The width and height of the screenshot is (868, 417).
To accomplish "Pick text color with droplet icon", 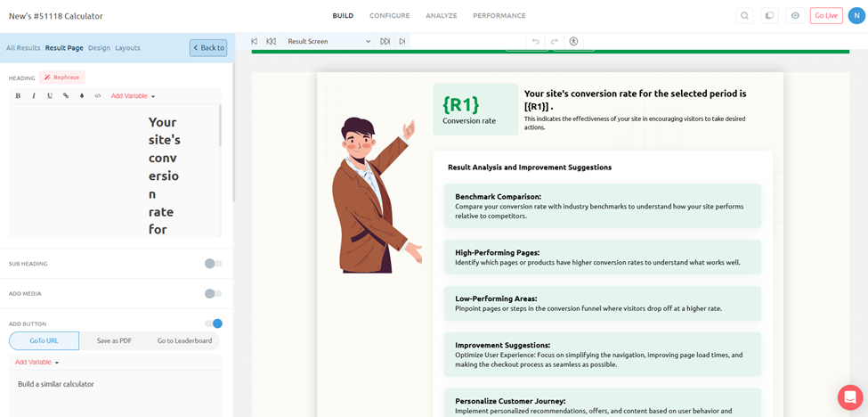I will coord(82,96).
